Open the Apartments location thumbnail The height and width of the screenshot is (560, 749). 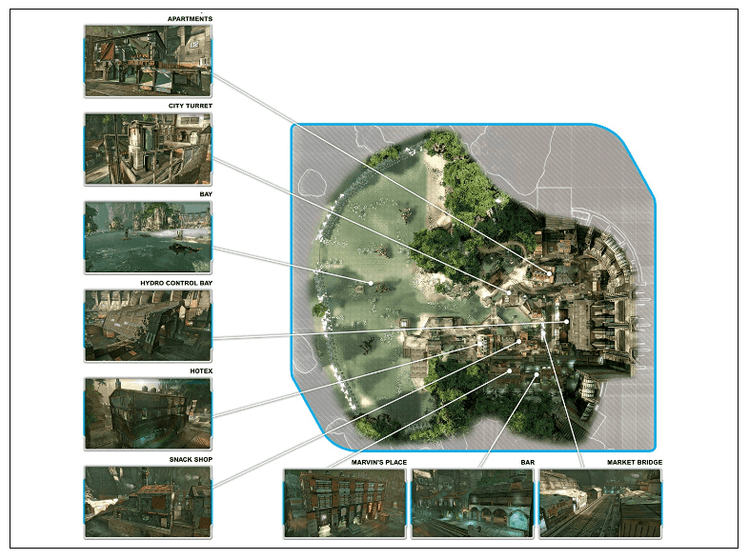click(148, 62)
